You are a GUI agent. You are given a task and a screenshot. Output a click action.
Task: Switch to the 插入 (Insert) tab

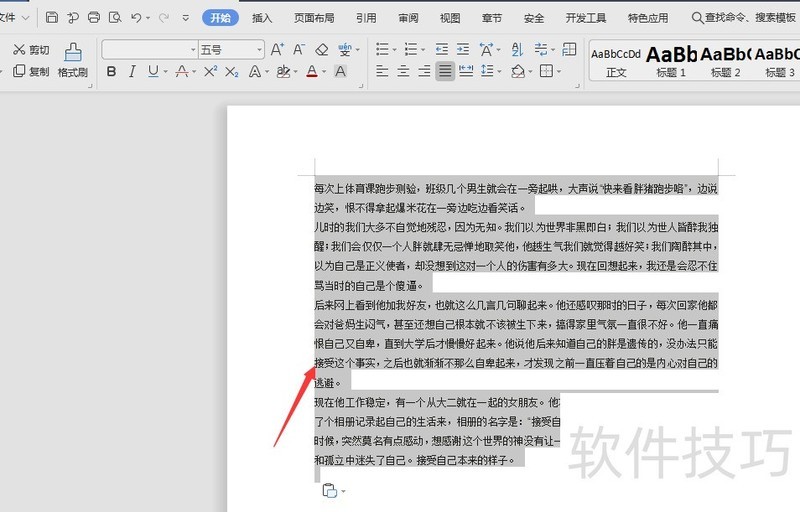point(262,18)
